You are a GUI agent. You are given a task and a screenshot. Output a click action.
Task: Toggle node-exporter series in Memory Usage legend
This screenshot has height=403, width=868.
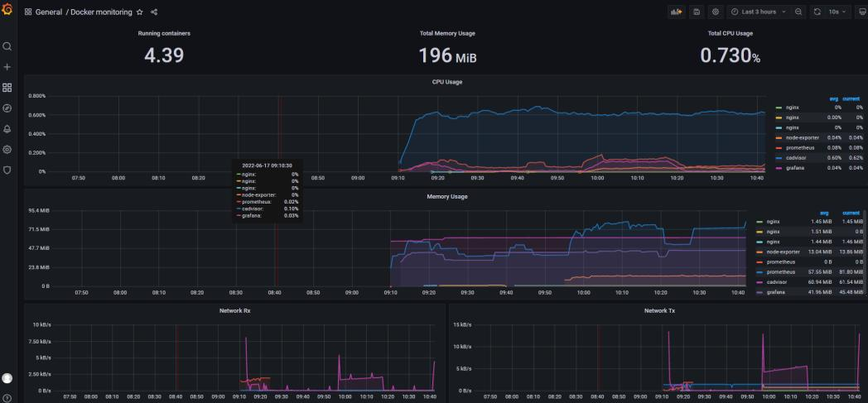(x=782, y=252)
